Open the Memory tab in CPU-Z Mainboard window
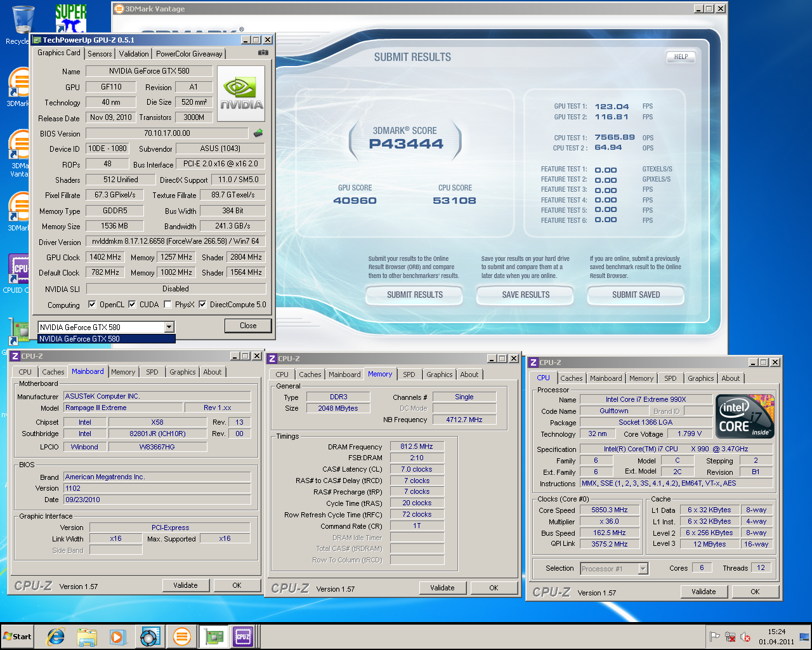This screenshot has height=650, width=812. (123, 372)
